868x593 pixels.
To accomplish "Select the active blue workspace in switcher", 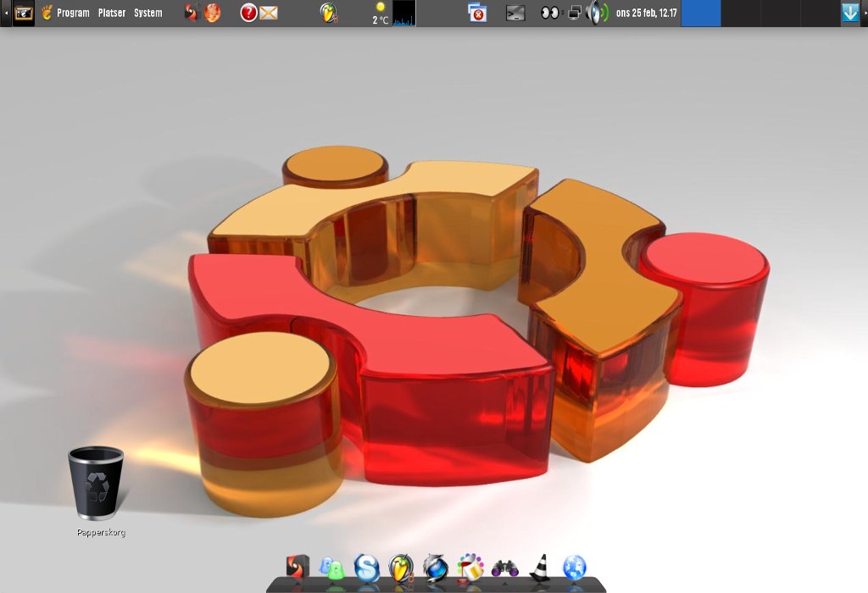I will point(701,13).
